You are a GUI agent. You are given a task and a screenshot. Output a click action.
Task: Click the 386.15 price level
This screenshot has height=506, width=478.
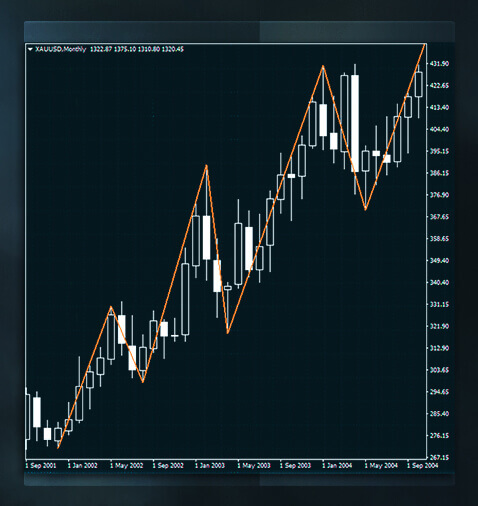tap(439, 173)
